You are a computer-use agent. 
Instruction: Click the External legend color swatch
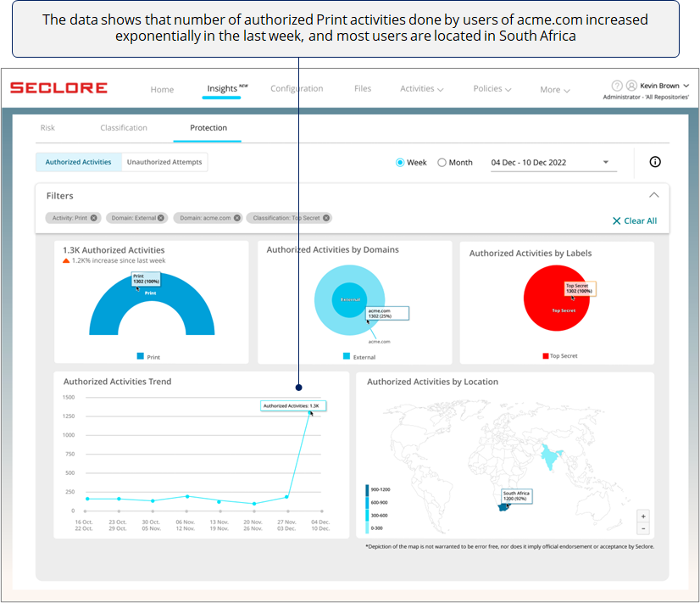coord(347,356)
